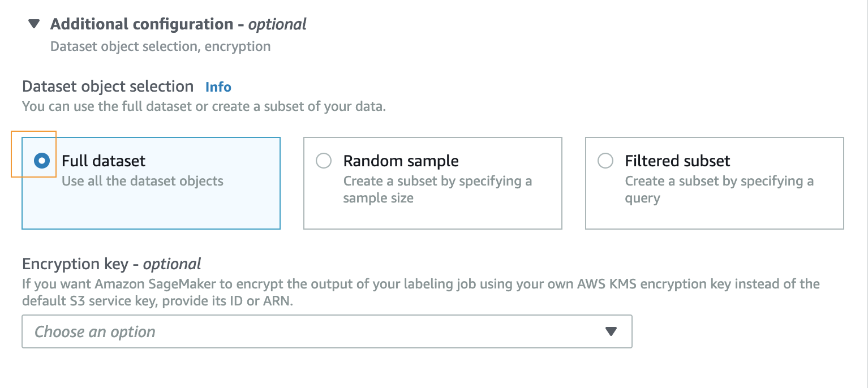Click "Use all the dataset objects" description
This screenshot has height=388, width=868.
[143, 182]
